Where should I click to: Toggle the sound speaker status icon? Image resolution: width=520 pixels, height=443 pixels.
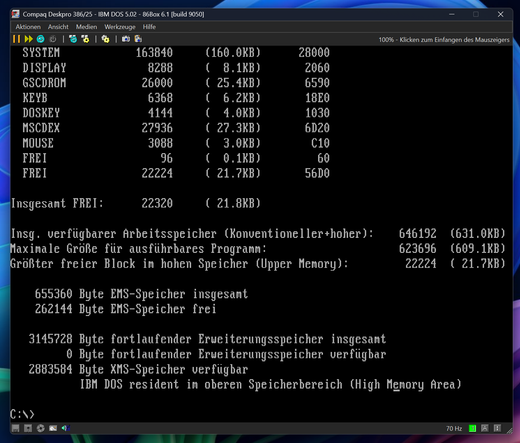pyautogui.click(x=65, y=428)
